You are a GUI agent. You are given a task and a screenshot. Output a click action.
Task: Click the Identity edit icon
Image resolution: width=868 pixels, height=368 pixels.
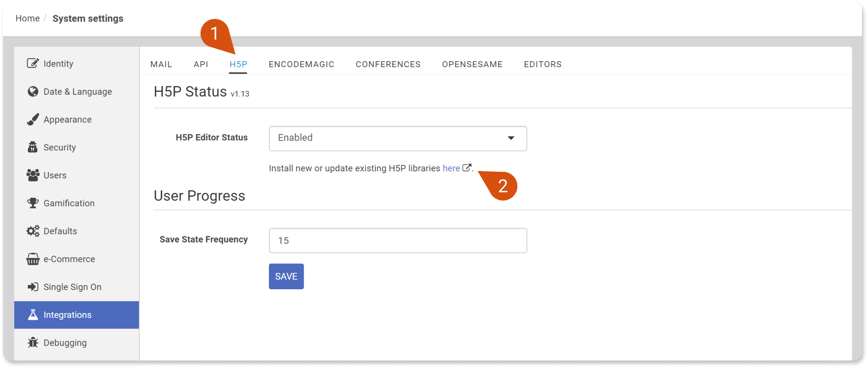32,63
